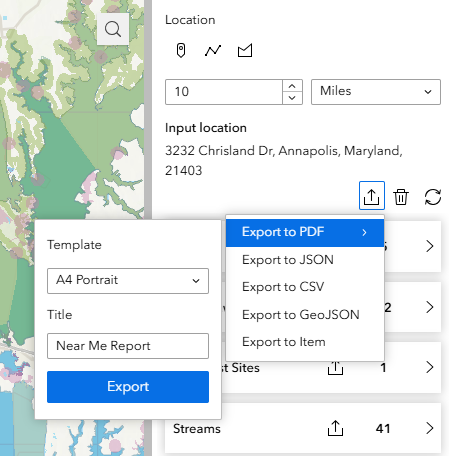
Task: Edit the Near Me Report title field
Action: click(x=128, y=346)
